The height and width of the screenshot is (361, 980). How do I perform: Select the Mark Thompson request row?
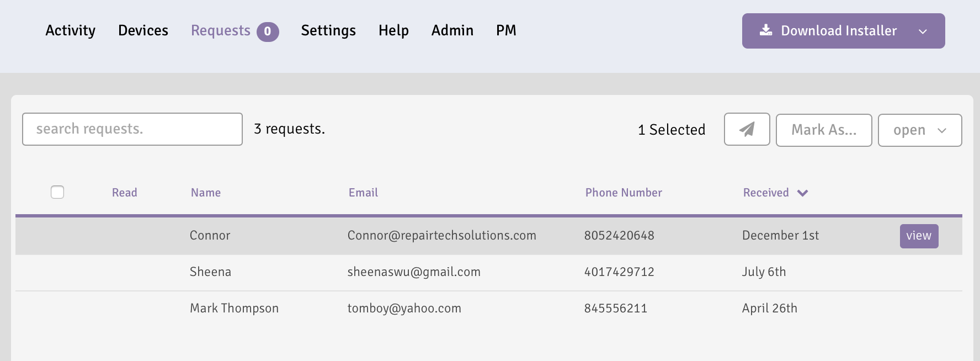(234, 309)
